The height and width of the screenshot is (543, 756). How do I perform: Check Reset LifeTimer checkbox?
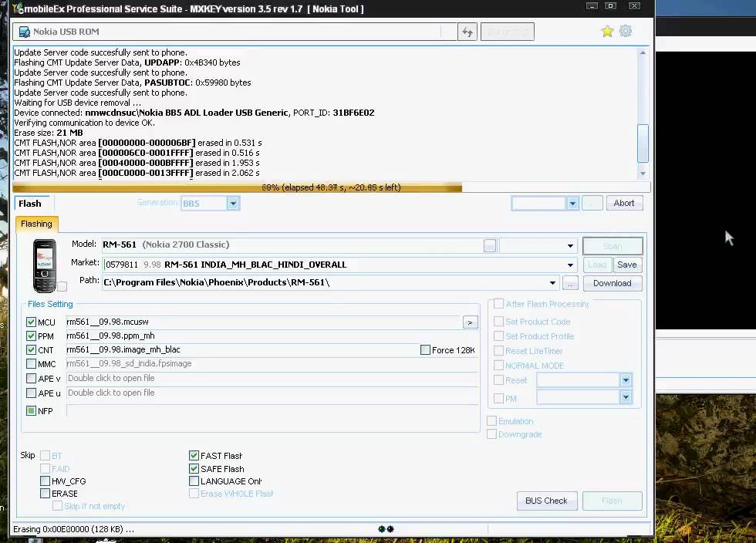point(498,351)
